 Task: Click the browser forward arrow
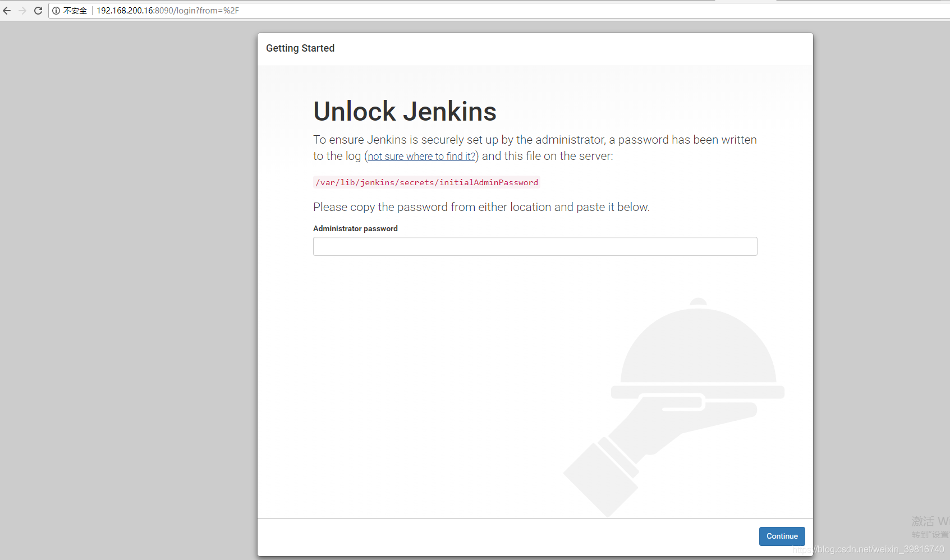[x=22, y=11]
